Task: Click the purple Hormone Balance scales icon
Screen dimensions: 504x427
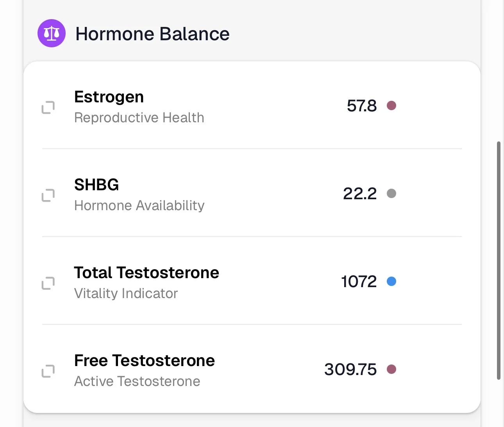Action: [52, 33]
